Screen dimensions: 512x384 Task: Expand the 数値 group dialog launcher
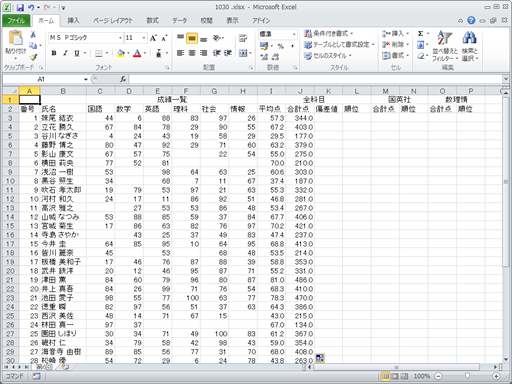coord(295,68)
